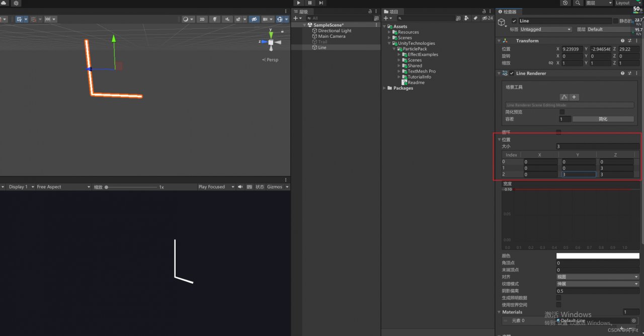Screen dimensions: 644x336
Task: Click the Project search by label icon
Action: tap(475, 18)
